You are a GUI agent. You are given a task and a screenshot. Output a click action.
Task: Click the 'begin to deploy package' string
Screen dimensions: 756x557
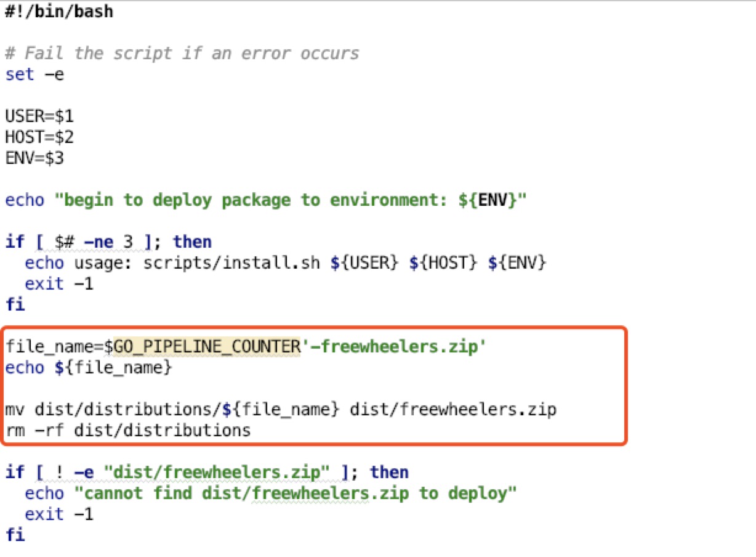[x=291, y=200]
